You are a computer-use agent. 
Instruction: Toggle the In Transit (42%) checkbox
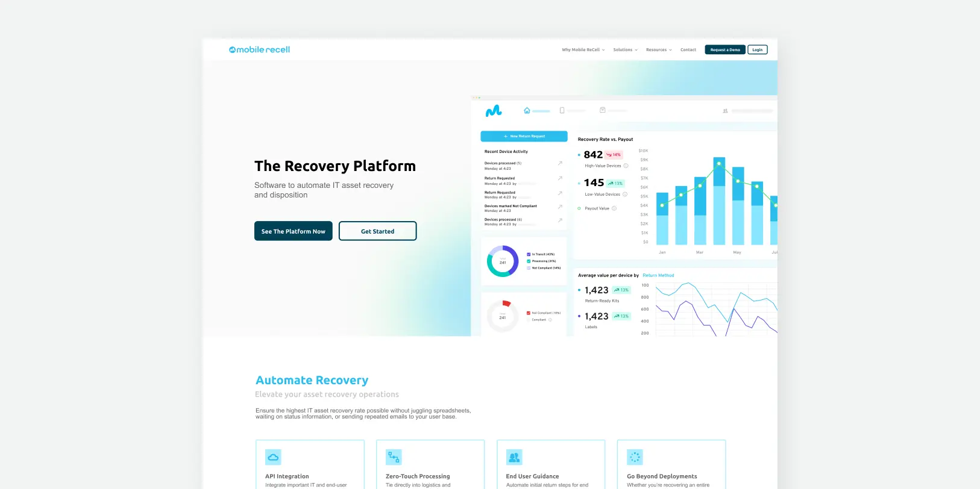click(529, 254)
